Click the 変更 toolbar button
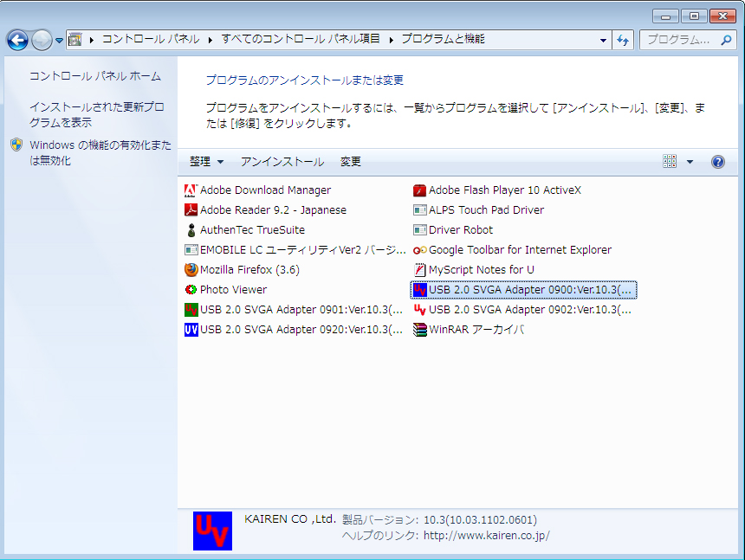 [x=351, y=162]
